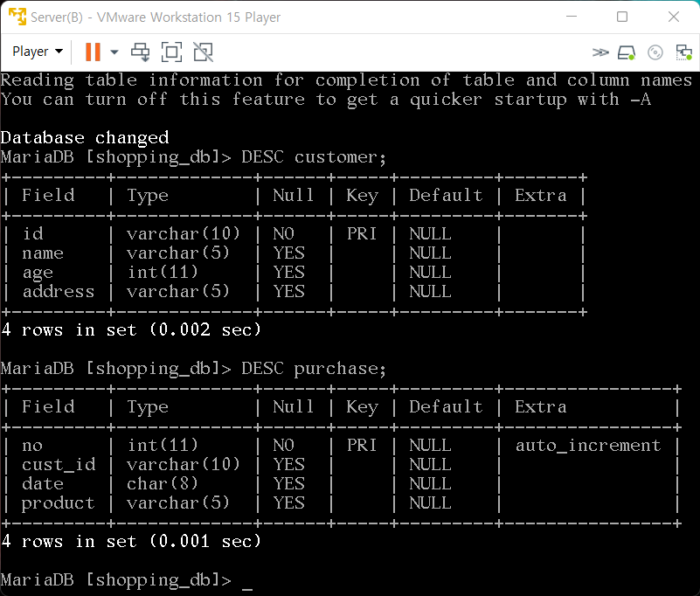The image size is (700, 596).
Task: Toggle Unity mode icon
Action: click(203, 52)
